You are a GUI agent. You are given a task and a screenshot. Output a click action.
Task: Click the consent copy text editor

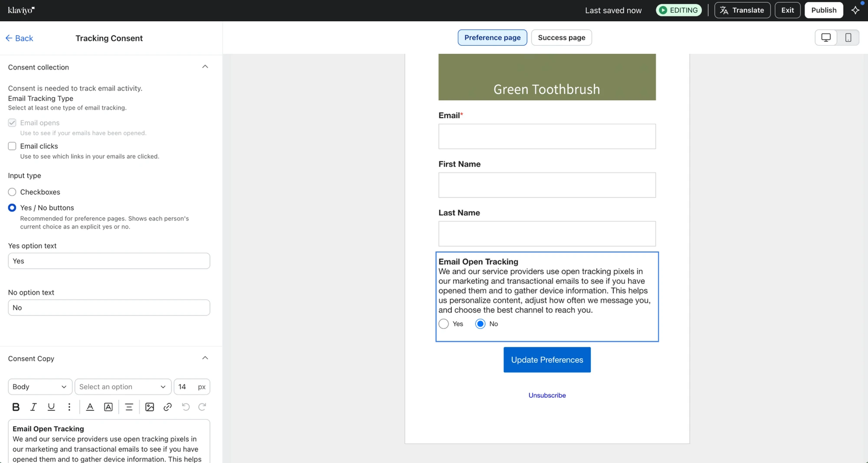click(109, 441)
